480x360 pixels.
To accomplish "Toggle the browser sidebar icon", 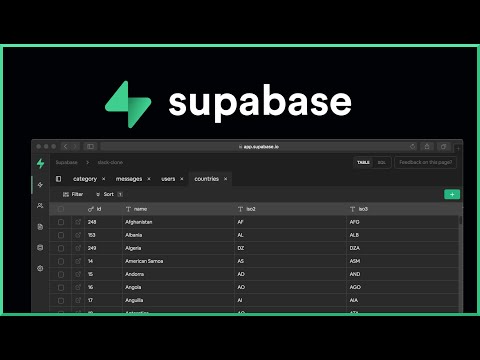I will 90,146.
